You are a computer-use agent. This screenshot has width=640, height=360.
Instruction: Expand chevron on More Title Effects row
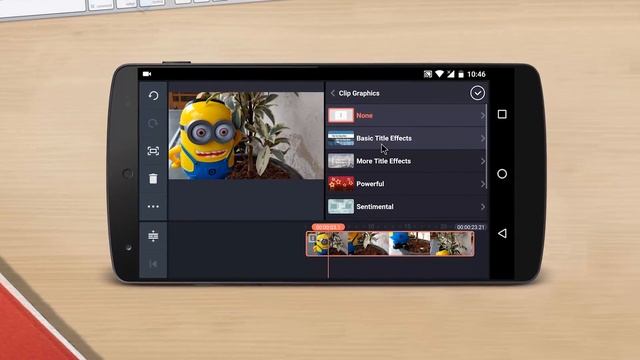pyautogui.click(x=482, y=161)
